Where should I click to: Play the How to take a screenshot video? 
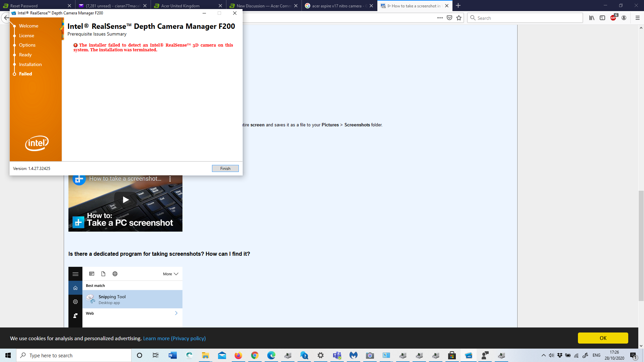tap(125, 200)
